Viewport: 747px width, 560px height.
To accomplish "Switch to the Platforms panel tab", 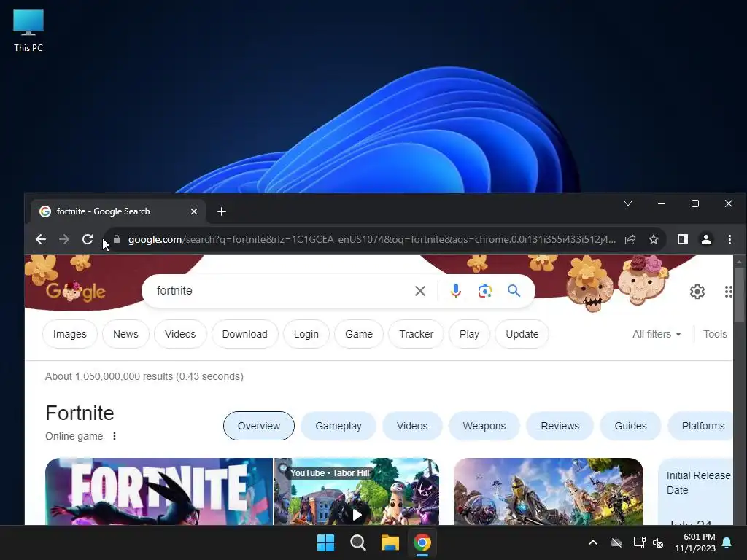I will tap(701, 426).
